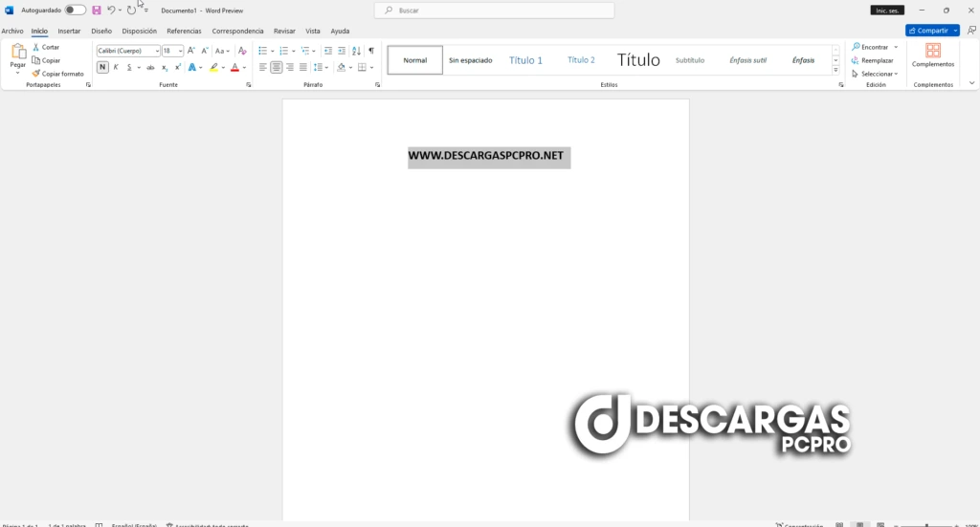Toggle the Autoguardado switch
The width and height of the screenshot is (980, 527).
tap(75, 11)
